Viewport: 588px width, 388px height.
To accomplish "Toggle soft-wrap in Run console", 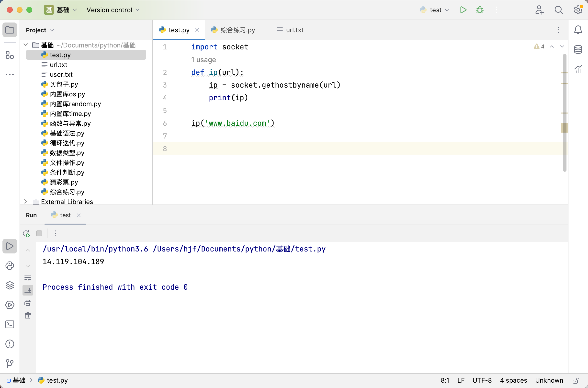I will 28,277.
